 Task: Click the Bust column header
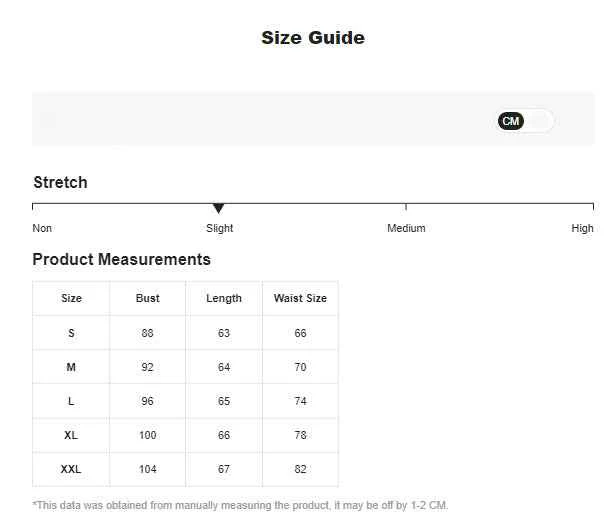click(147, 298)
